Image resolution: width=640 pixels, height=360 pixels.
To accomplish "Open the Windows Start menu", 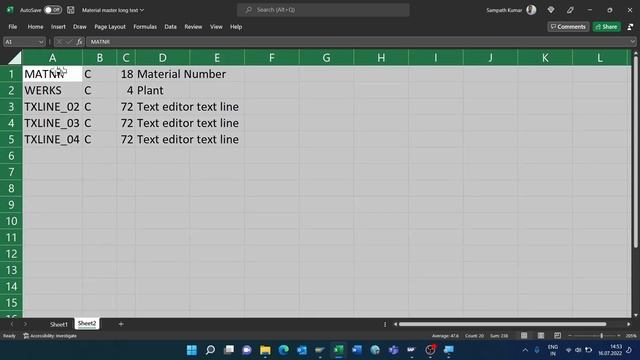I will click(x=191, y=350).
